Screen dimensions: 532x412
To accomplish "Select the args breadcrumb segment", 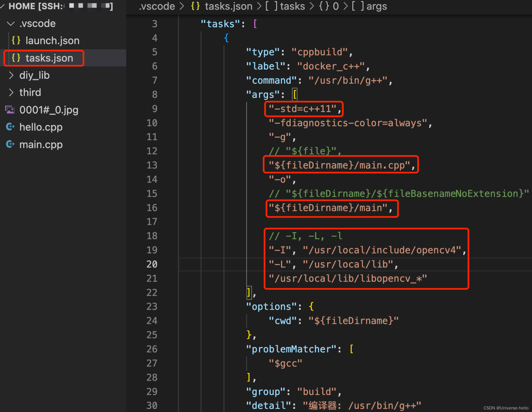I will point(376,6).
